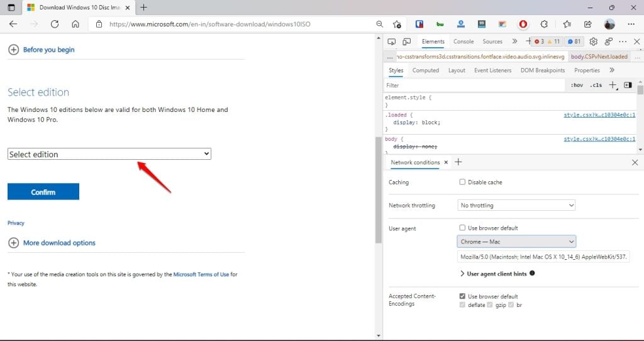Uncheck Use browser default for Content-Encodings
This screenshot has width=644, height=341.
pos(462,296)
